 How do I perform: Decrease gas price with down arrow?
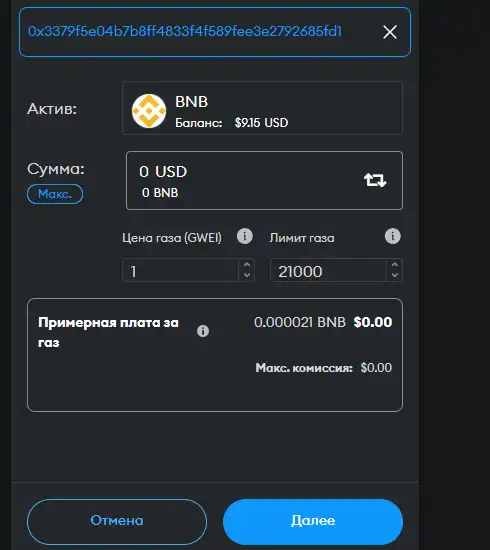pos(247,275)
